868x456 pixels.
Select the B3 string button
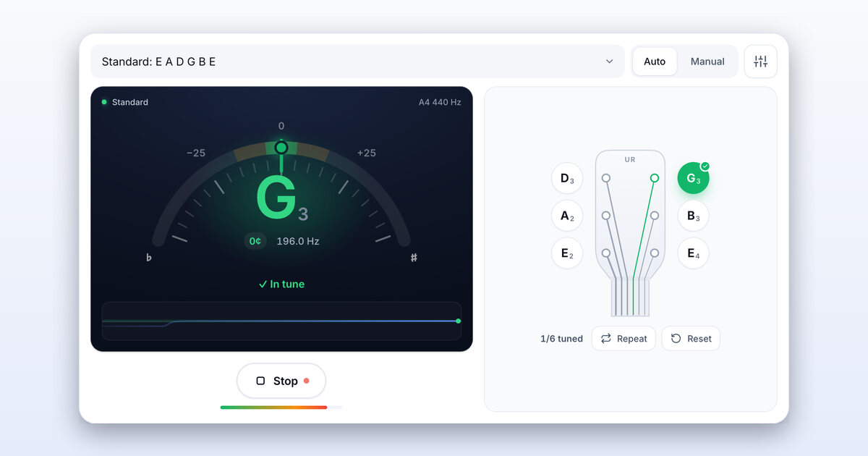(x=693, y=216)
